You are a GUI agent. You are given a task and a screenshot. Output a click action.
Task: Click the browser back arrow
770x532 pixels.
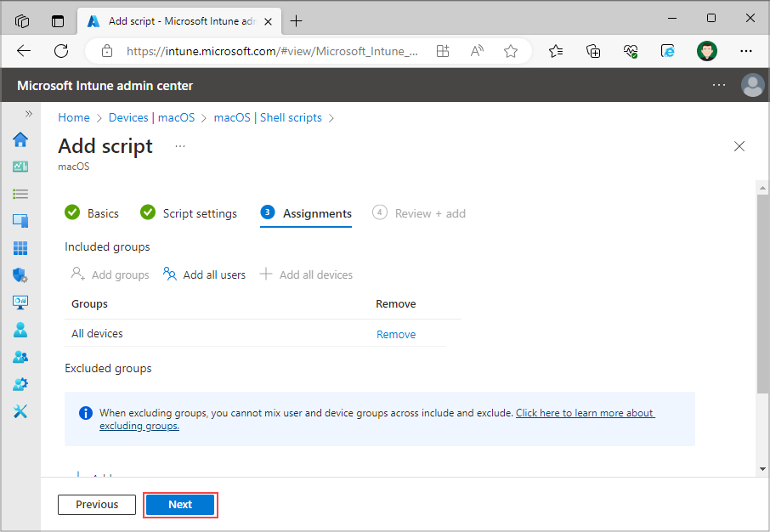pos(24,51)
